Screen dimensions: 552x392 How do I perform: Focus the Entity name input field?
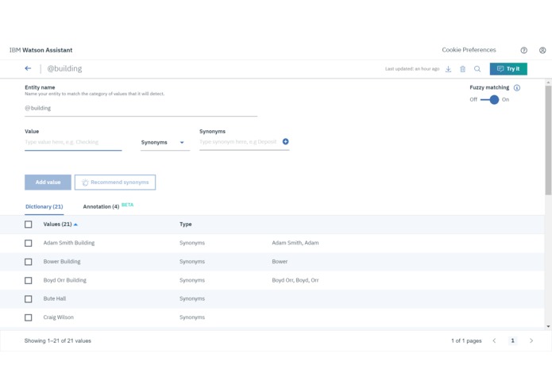[141, 108]
